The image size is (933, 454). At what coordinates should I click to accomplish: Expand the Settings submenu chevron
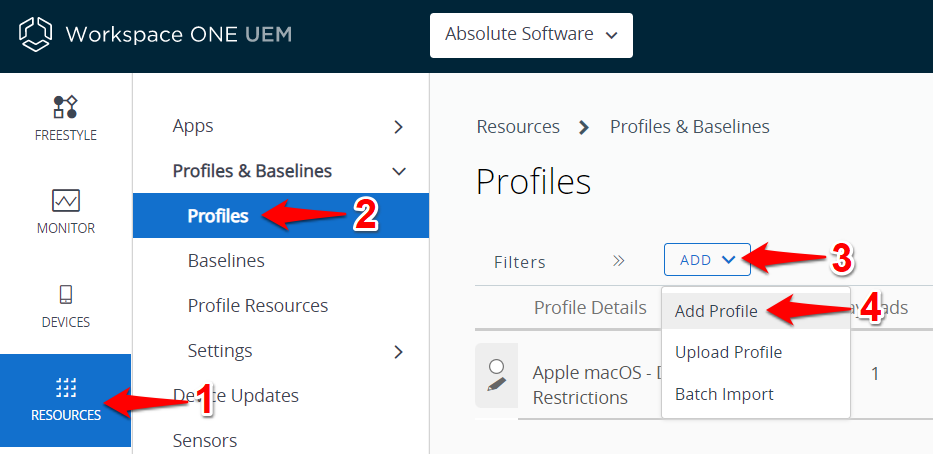click(399, 352)
